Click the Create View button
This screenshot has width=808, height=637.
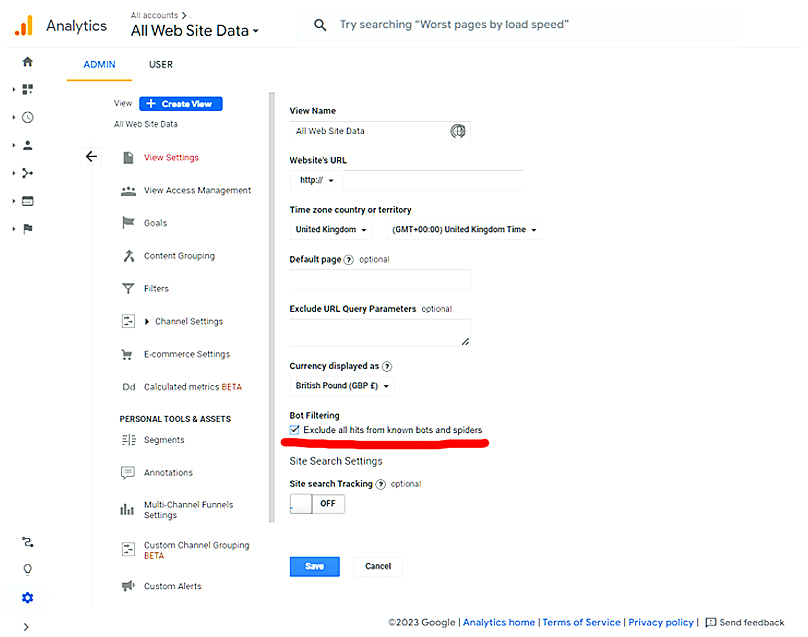[181, 104]
